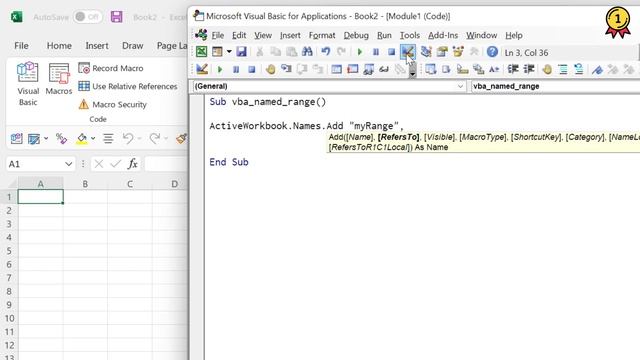Expand the (General) object dropdown
This screenshot has width=640, height=360.
point(460,86)
